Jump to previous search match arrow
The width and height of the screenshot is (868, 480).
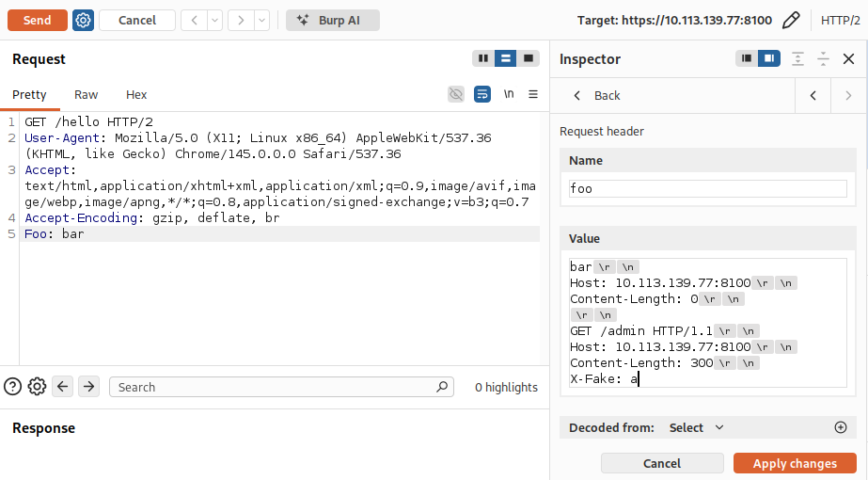click(63, 386)
